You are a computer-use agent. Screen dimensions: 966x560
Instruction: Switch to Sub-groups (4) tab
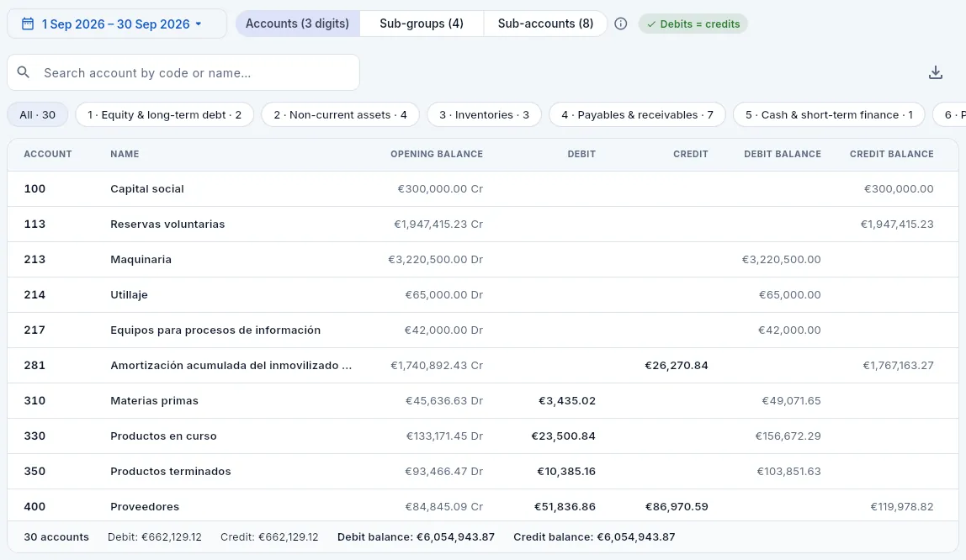click(422, 24)
